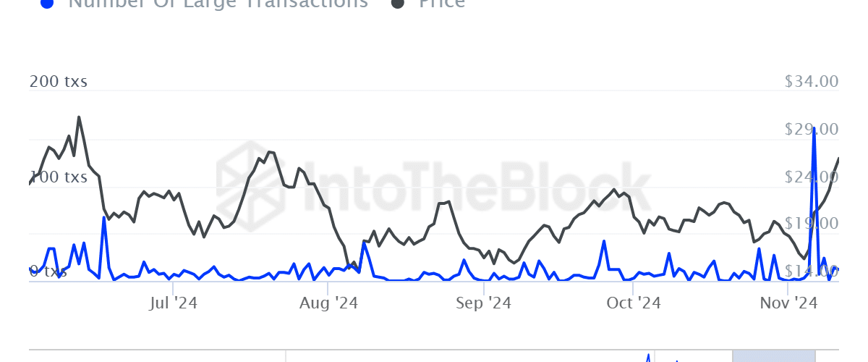Image resolution: width=868 pixels, height=362 pixels.
Task: Select the Oct '24 axis label
Action: 634,303
